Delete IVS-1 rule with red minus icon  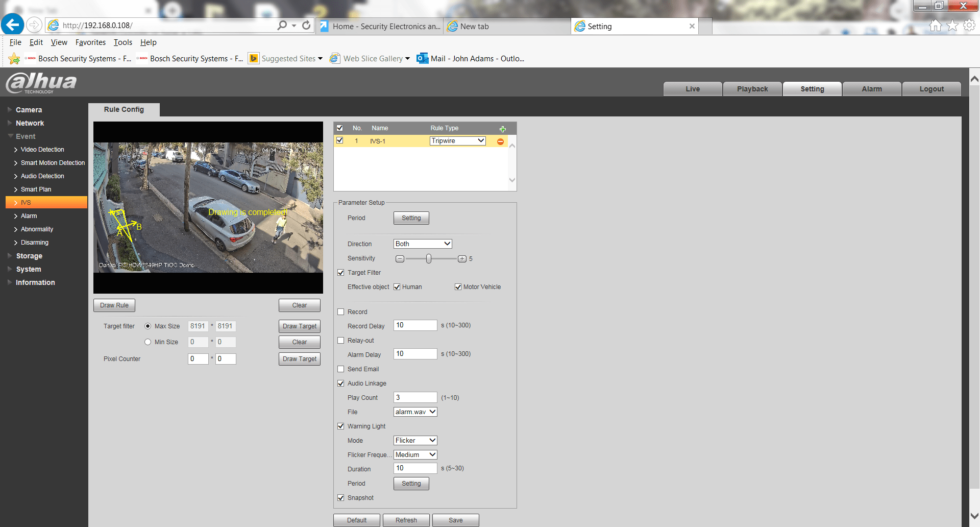pyautogui.click(x=500, y=141)
